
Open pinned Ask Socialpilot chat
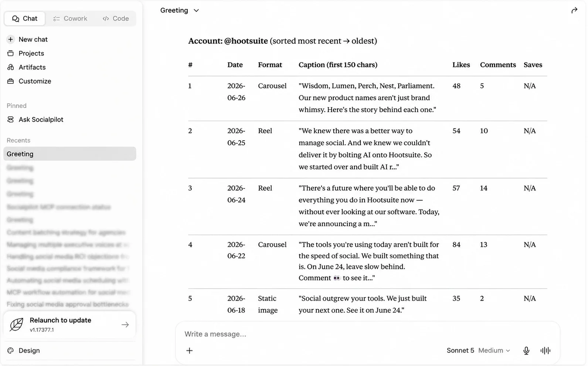pyautogui.click(x=41, y=120)
